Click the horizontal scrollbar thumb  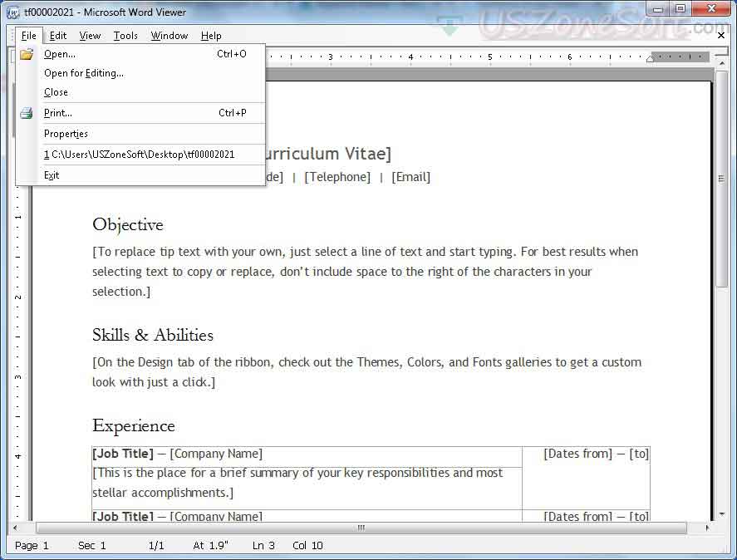[361, 528]
